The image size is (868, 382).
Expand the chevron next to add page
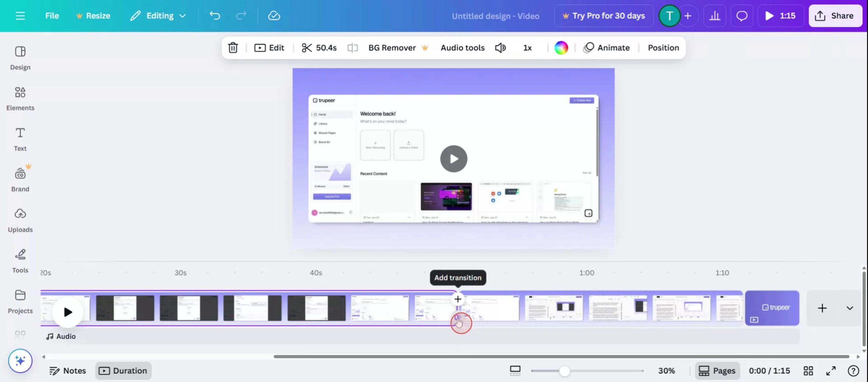850,308
